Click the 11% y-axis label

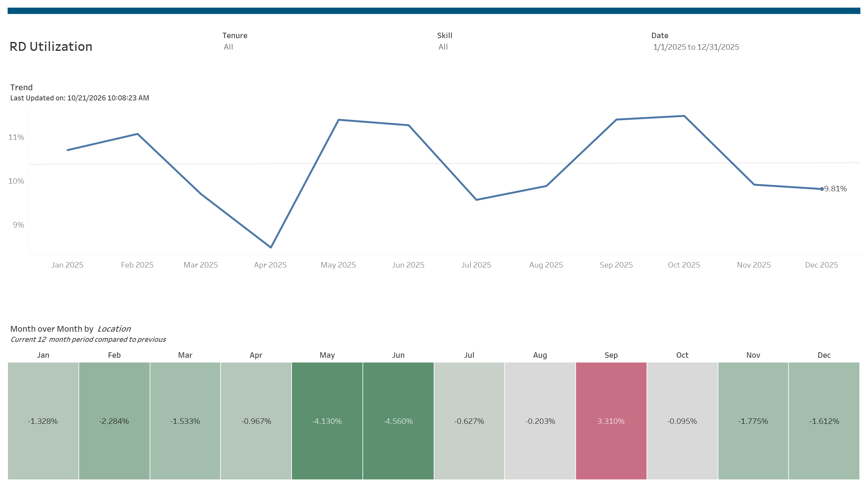pyautogui.click(x=16, y=137)
